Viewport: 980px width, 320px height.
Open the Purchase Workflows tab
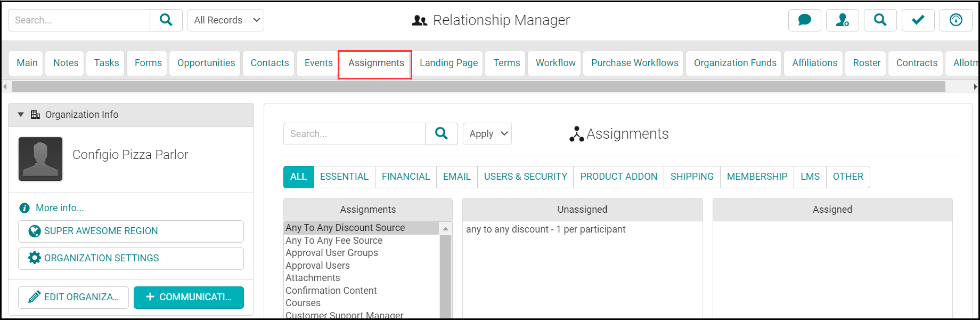click(634, 63)
